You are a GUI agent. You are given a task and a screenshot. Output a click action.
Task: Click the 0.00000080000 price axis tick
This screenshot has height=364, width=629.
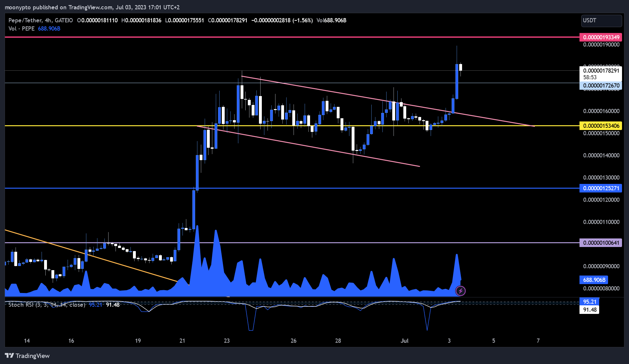[x=601, y=289]
